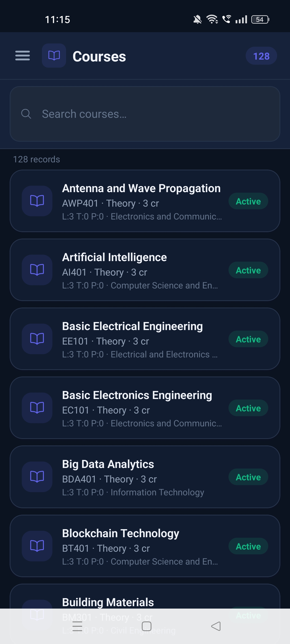290x644 pixels.
Task: Tap Active badge on Antenna and Wave Propagation
Action: (x=248, y=201)
